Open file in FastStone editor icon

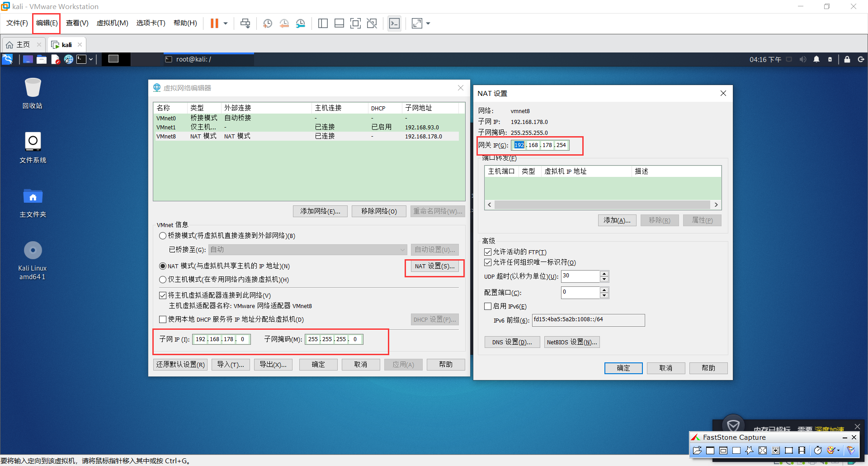697,450
